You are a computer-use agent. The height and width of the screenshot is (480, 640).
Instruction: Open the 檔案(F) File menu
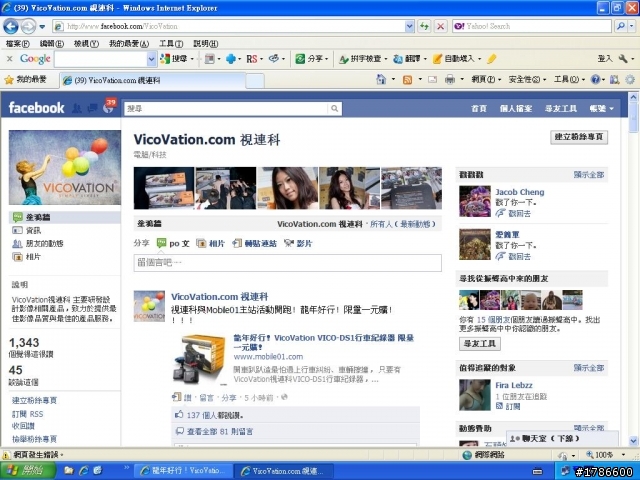(18, 43)
